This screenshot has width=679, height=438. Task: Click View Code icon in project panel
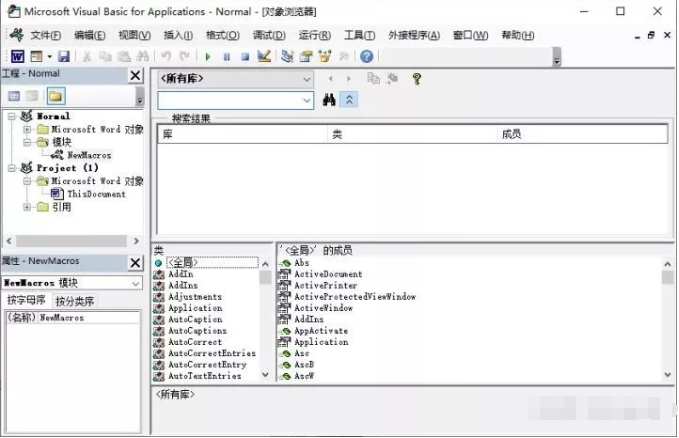pyautogui.click(x=14, y=96)
